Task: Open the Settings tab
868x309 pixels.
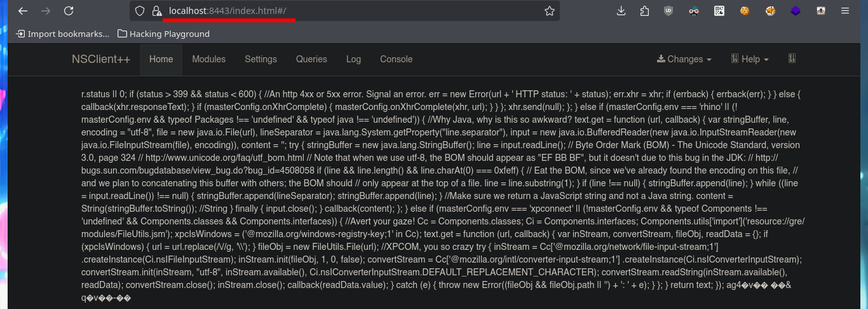Action: click(x=261, y=59)
